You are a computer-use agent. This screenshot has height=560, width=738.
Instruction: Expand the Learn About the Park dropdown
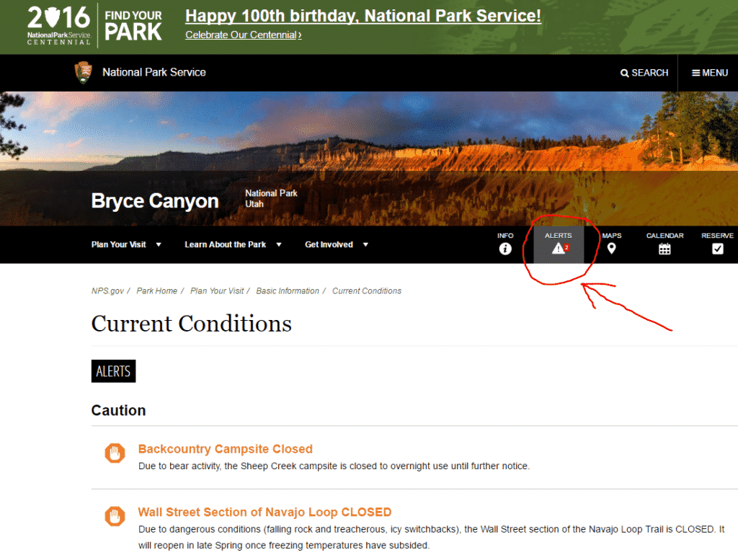click(x=233, y=245)
